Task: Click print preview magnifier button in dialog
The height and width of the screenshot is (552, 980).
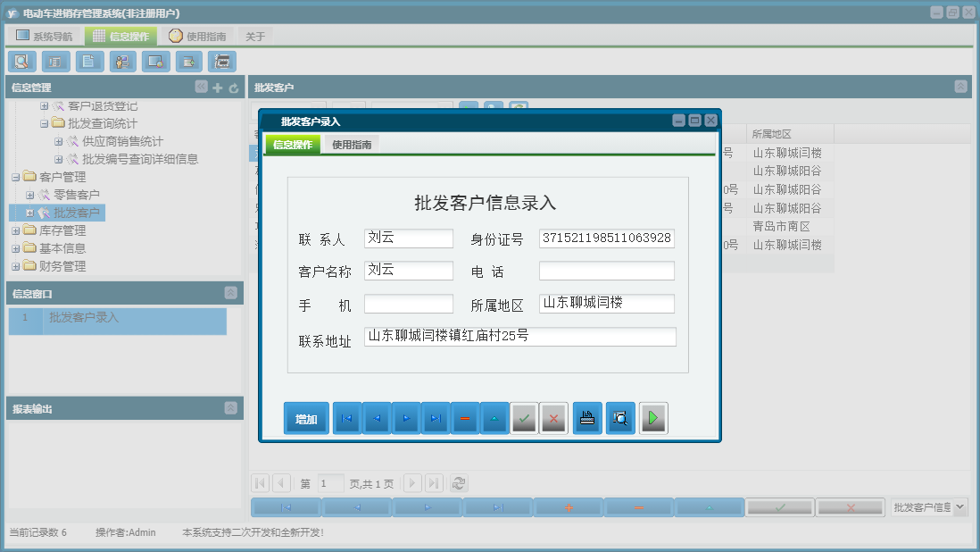Action: (620, 418)
